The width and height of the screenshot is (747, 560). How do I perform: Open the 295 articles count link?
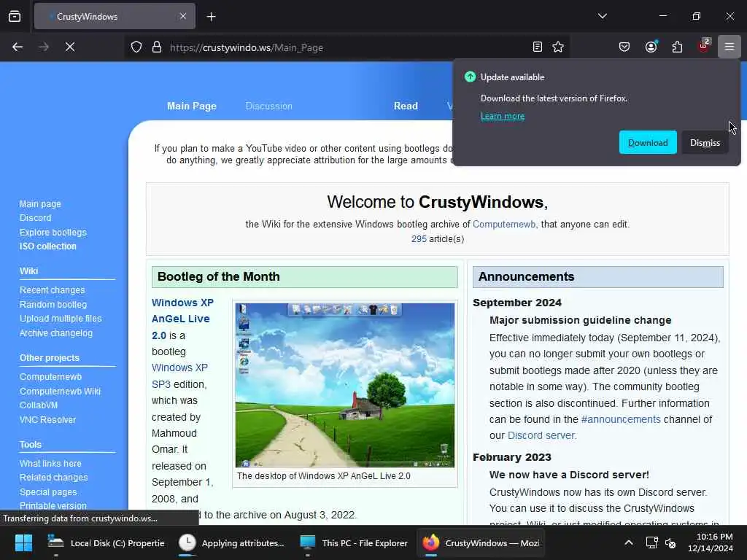click(419, 239)
